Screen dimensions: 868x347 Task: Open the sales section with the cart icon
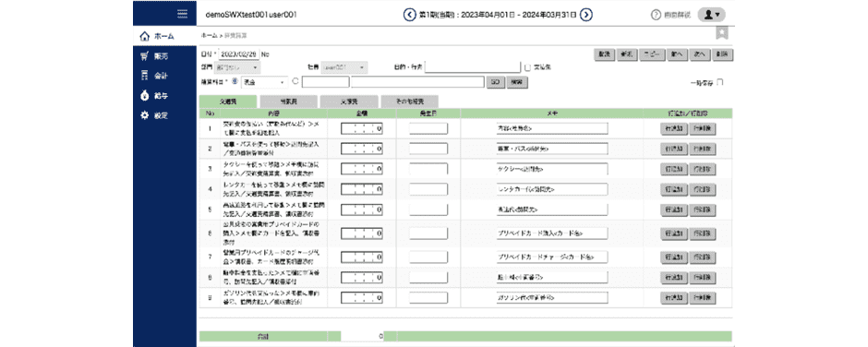144,56
